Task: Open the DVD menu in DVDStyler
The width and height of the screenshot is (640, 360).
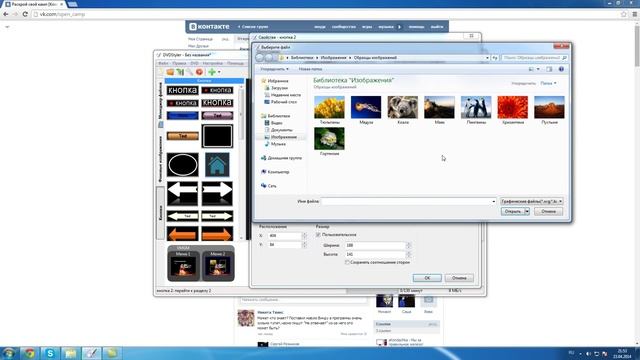Action: click(194, 63)
